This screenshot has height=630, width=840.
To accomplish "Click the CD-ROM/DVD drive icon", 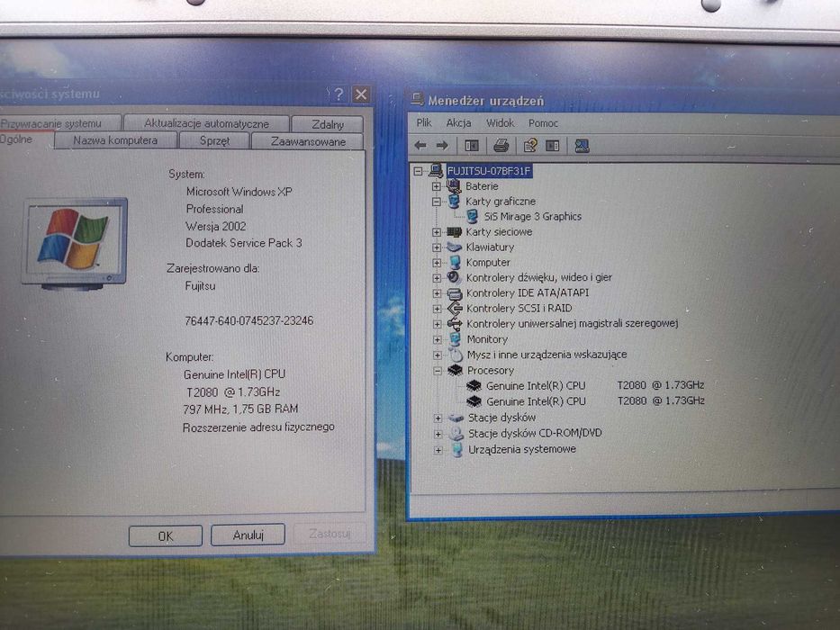I will (x=456, y=433).
